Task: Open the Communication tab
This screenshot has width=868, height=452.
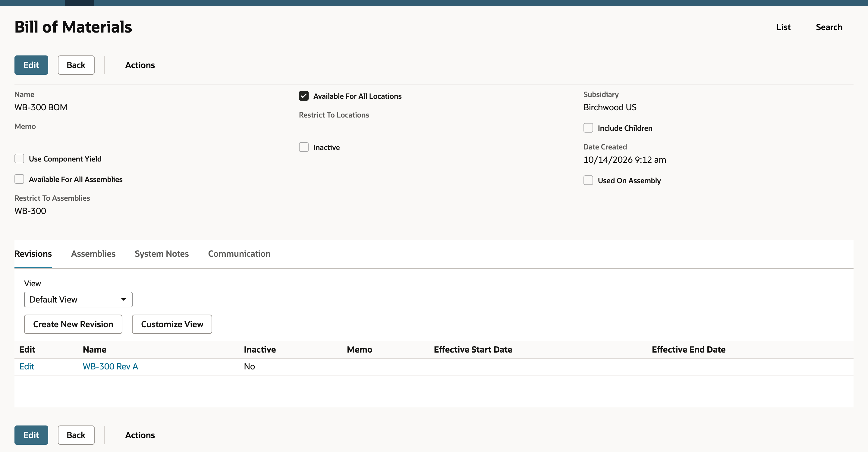Action: [x=239, y=254]
